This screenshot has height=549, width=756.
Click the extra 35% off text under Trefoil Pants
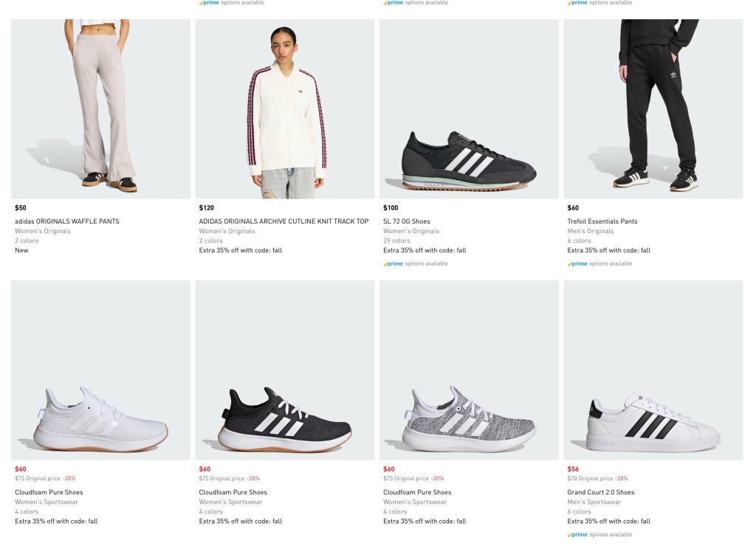click(609, 250)
